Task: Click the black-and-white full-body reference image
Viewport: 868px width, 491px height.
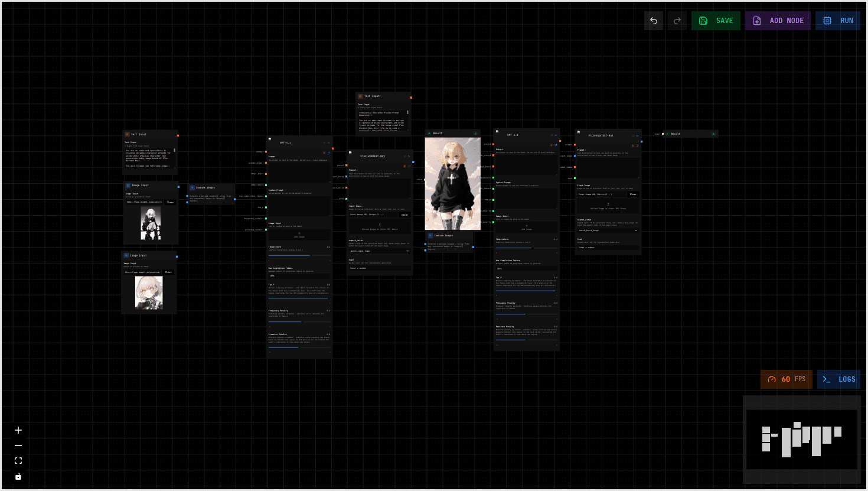Action: pos(151,223)
